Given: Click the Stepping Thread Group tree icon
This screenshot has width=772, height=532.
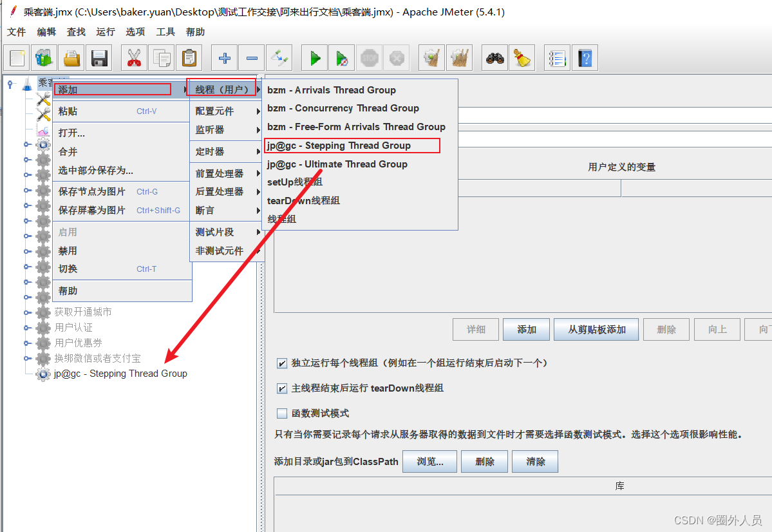Looking at the screenshot, I should [43, 374].
